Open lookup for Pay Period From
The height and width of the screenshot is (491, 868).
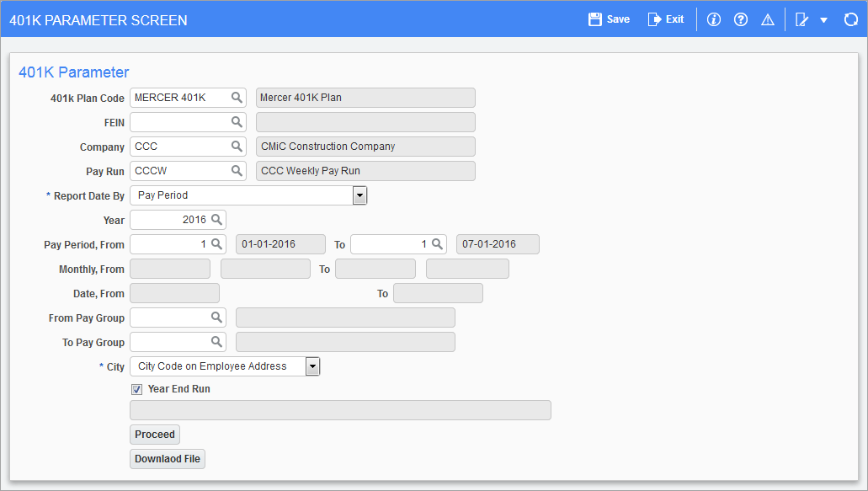216,243
